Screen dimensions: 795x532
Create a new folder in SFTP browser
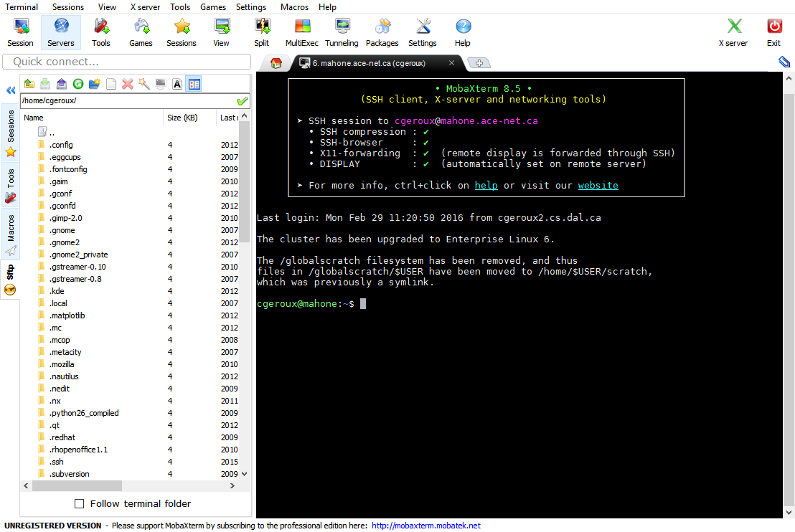pos(94,84)
